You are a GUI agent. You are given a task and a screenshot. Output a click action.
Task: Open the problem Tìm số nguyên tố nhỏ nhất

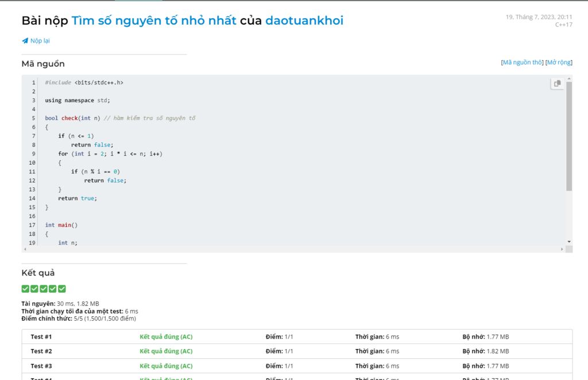(x=153, y=21)
